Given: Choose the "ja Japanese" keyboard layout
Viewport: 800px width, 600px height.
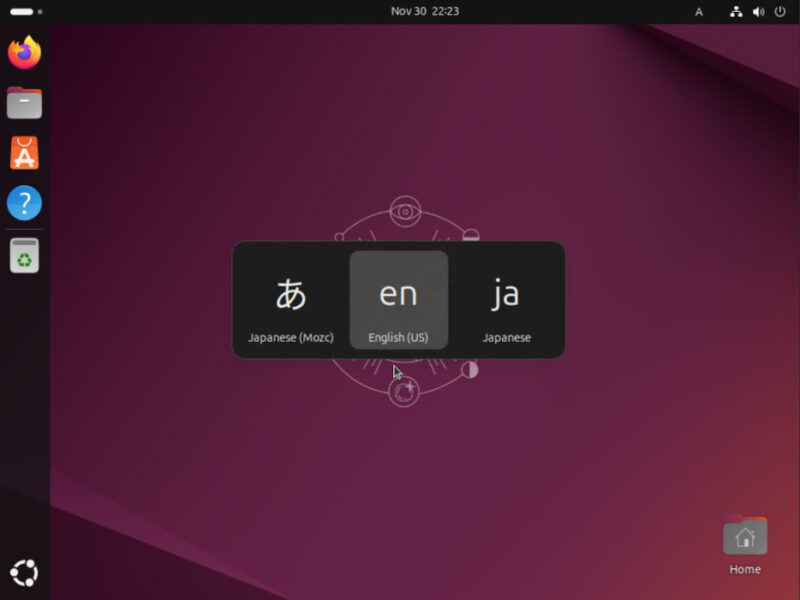Looking at the screenshot, I should [506, 300].
